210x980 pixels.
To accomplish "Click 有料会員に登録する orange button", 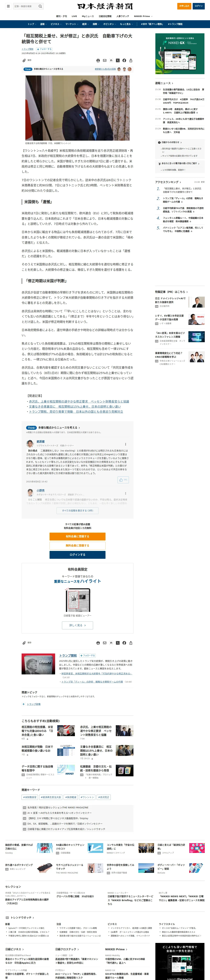I will pyautogui.click(x=77, y=536).
